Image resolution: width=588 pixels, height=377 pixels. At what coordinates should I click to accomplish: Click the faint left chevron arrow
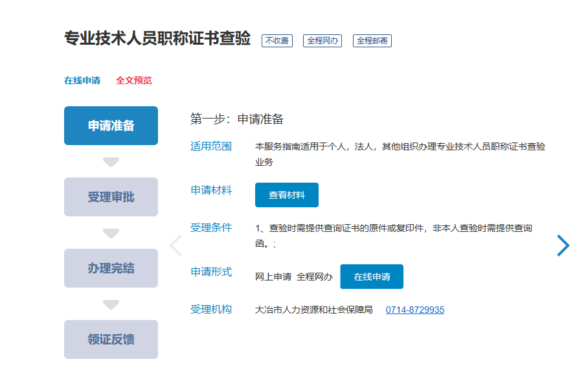coord(175,246)
